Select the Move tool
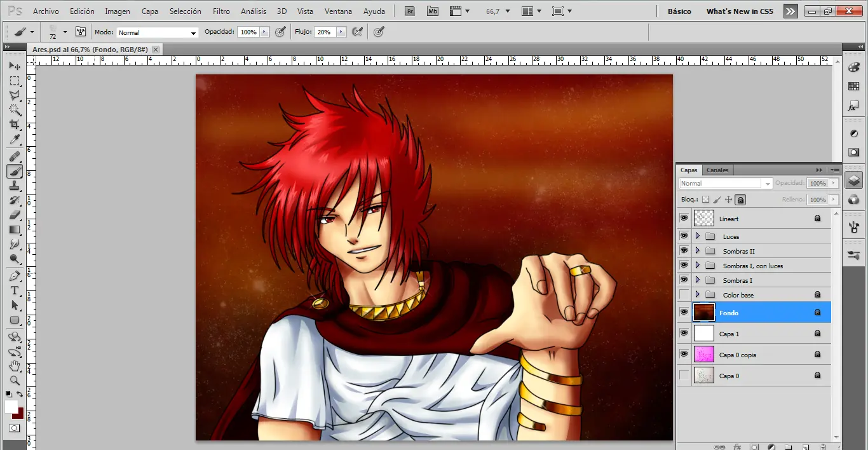 15,66
